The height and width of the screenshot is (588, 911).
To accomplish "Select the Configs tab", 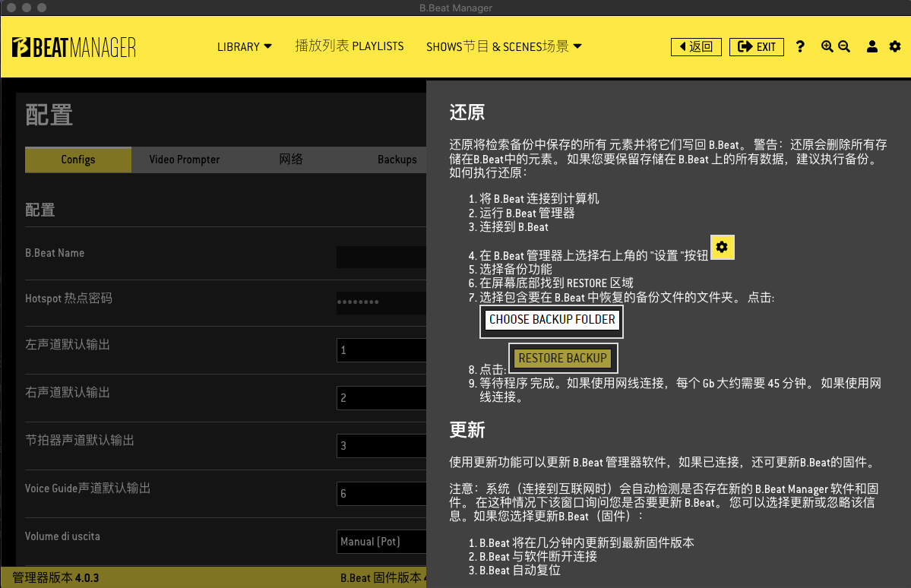I will 77,160.
